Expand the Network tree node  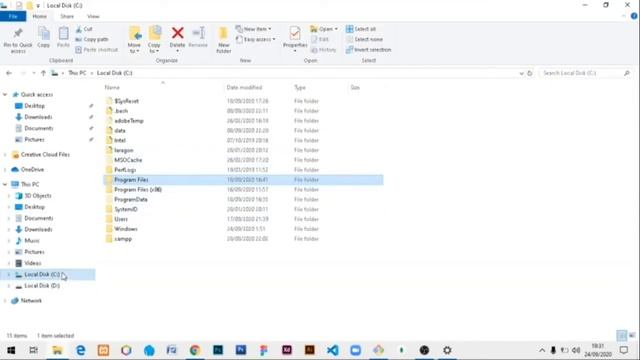(5, 301)
